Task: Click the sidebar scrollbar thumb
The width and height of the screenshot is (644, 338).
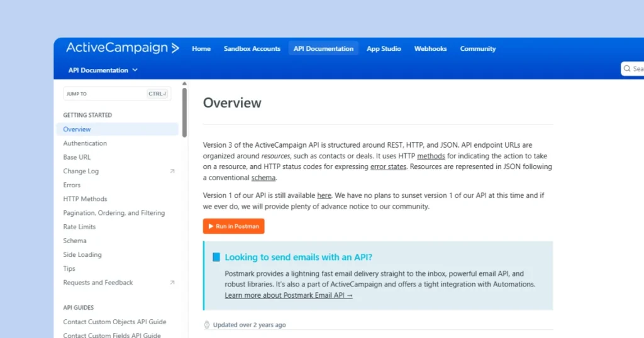Action: [x=184, y=113]
